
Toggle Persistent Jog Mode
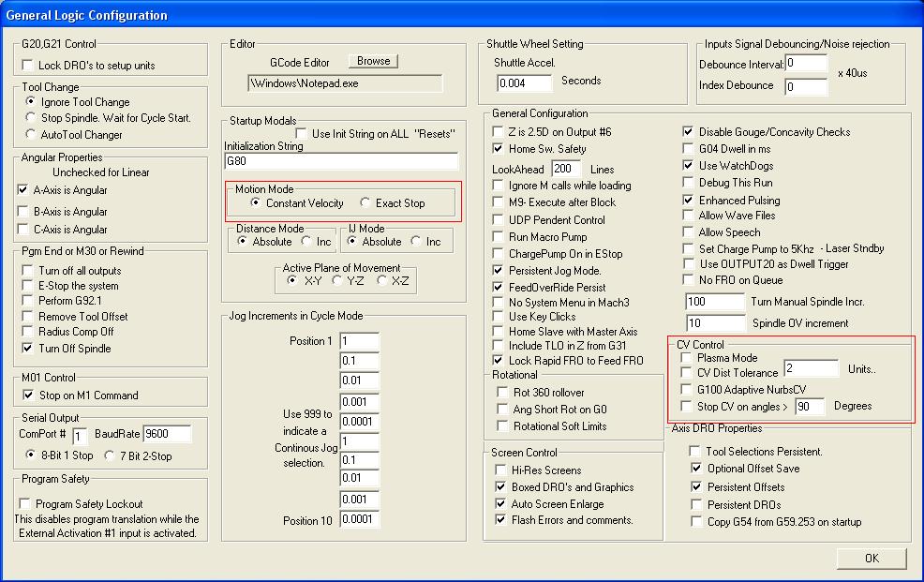click(x=498, y=271)
